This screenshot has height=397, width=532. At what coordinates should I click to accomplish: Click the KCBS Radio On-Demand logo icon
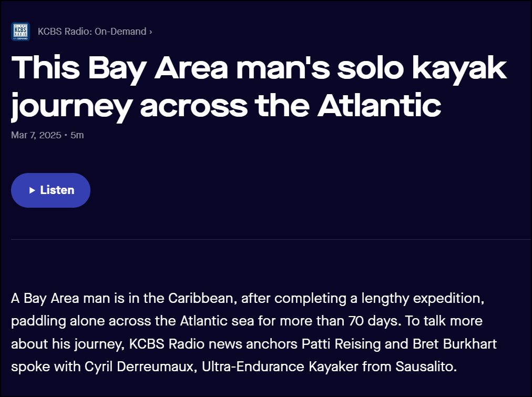click(x=21, y=32)
